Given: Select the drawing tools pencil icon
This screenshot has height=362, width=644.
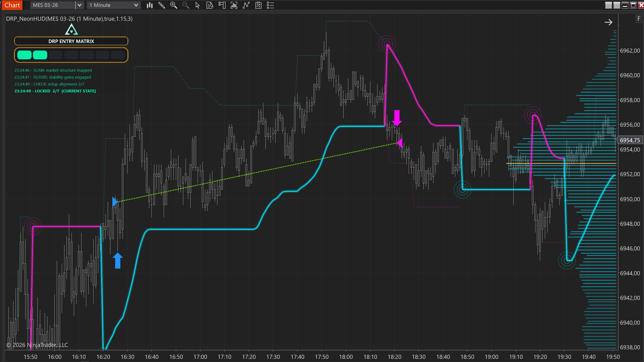Looking at the screenshot, I should [162, 5].
